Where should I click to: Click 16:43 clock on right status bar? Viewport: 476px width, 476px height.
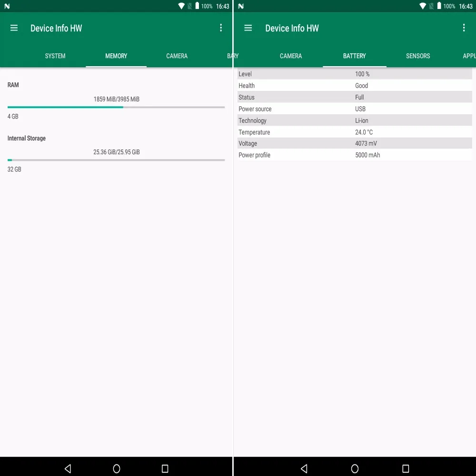tap(466, 6)
